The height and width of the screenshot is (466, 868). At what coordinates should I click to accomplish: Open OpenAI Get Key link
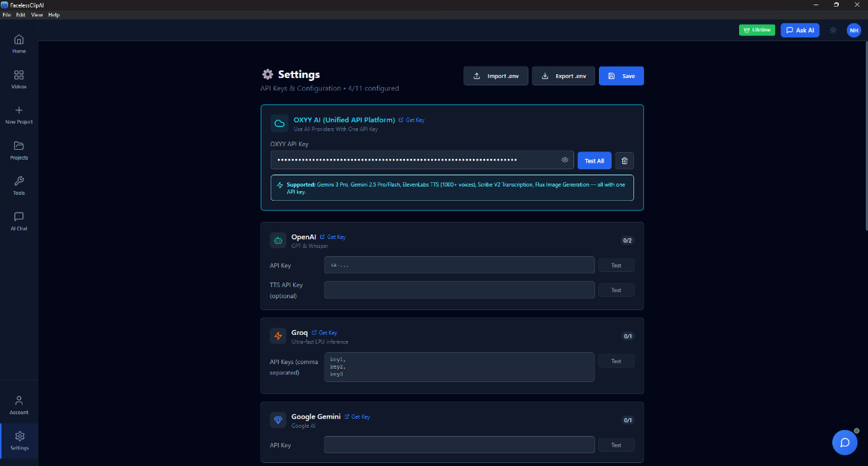click(333, 237)
